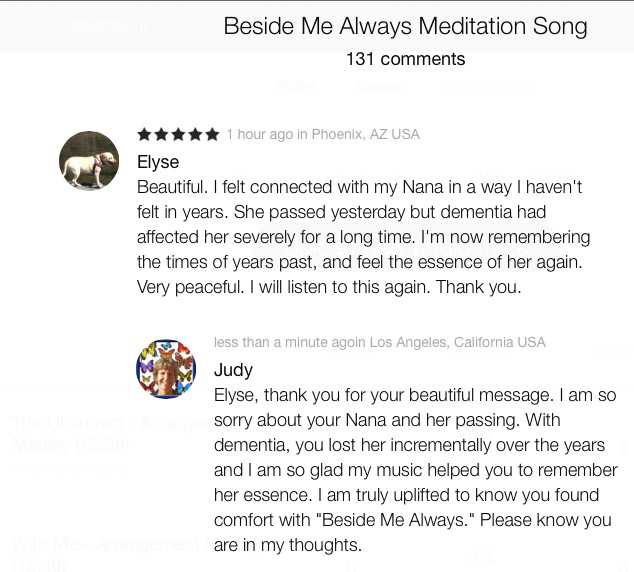Click the 'less than a minute ago' timestamp
Viewport: 634px width, 572px height.
pyautogui.click(x=380, y=342)
